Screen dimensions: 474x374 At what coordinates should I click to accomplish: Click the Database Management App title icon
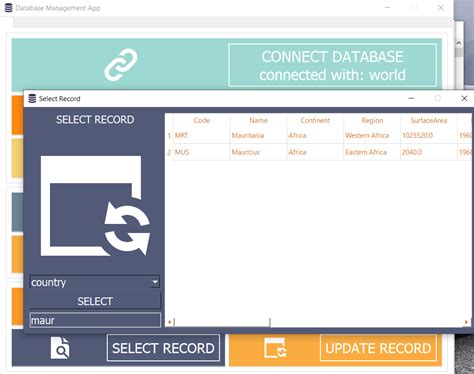point(9,8)
